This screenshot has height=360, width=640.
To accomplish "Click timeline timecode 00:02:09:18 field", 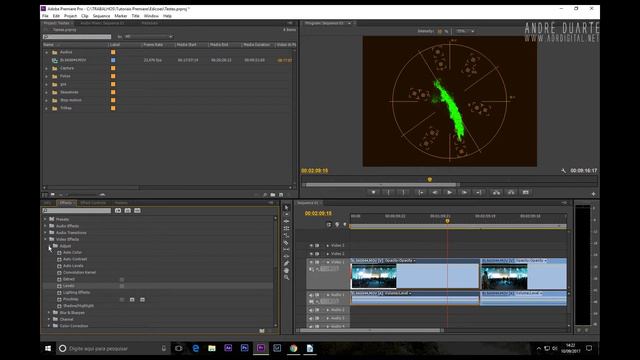I will point(318,213).
